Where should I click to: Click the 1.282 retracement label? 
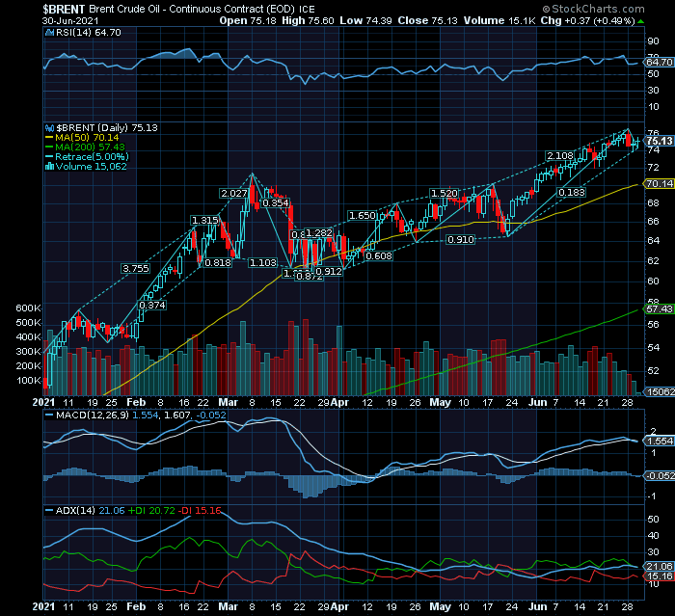pos(319,233)
